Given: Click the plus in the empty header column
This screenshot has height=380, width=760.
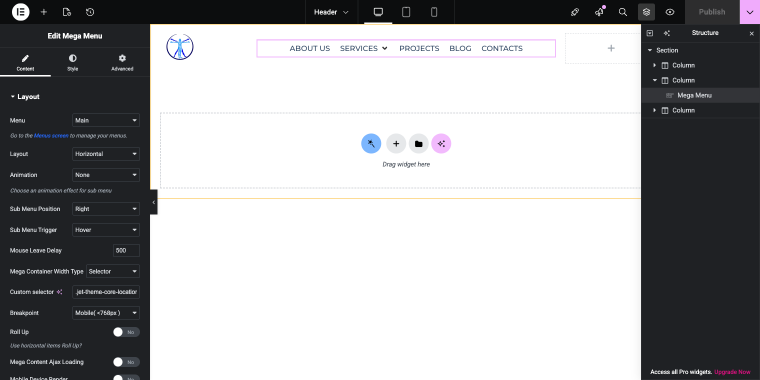Looking at the screenshot, I should point(611,48).
